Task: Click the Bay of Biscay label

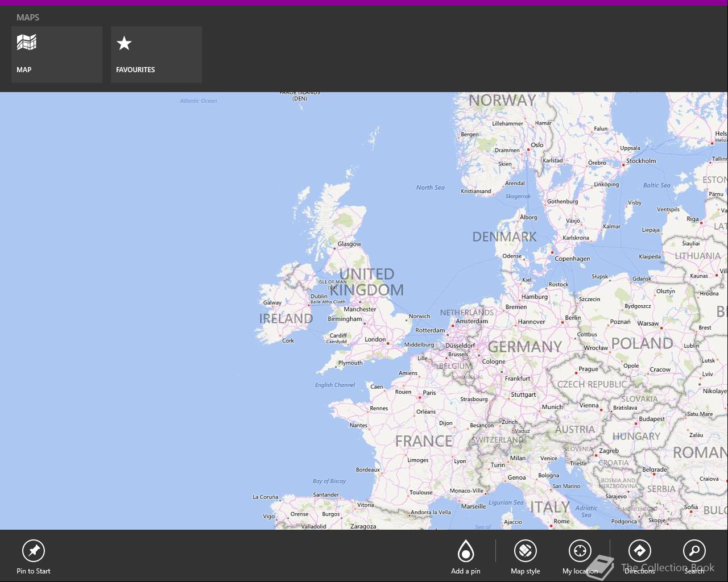Action: click(329, 481)
